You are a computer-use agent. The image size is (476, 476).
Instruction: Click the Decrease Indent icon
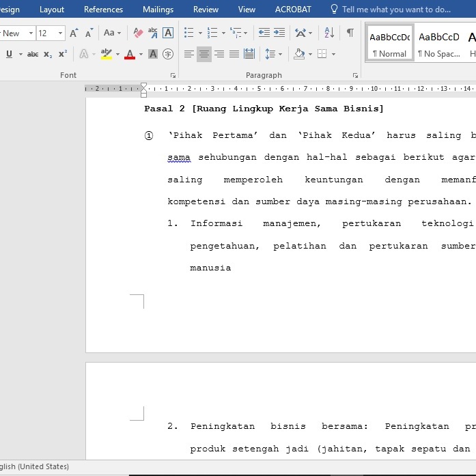[x=264, y=33]
